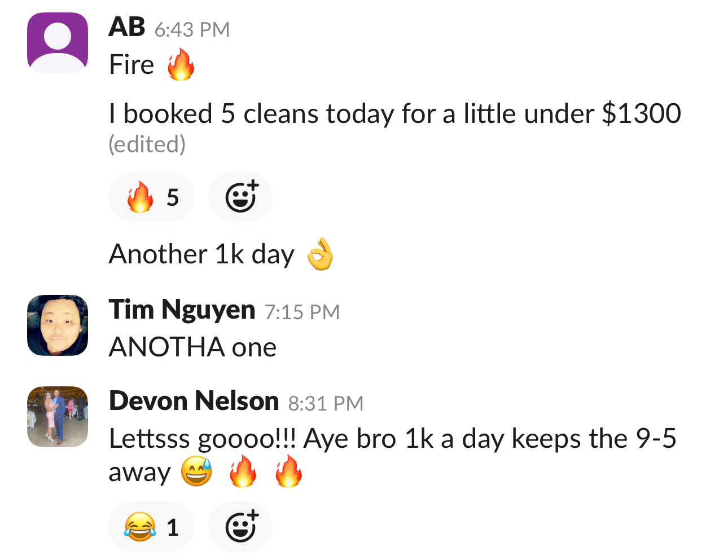Click the sweat smile emoji after 'away'
The width and height of the screenshot is (728, 560).
click(x=196, y=471)
